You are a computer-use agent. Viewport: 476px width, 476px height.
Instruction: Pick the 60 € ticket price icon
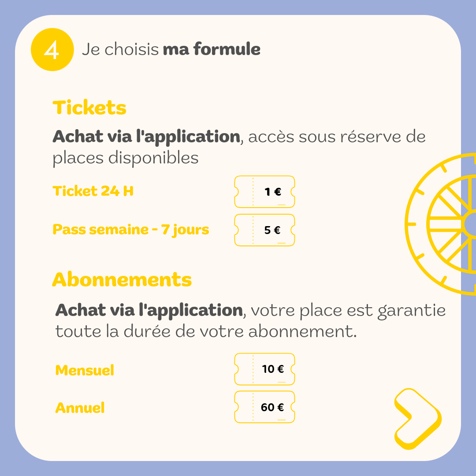click(x=265, y=407)
